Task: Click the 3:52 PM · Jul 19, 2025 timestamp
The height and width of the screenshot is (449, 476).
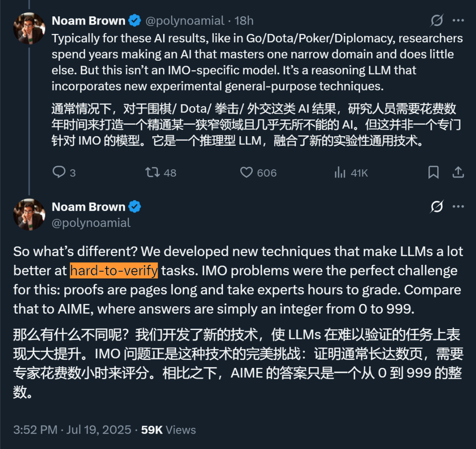Action: (x=72, y=430)
